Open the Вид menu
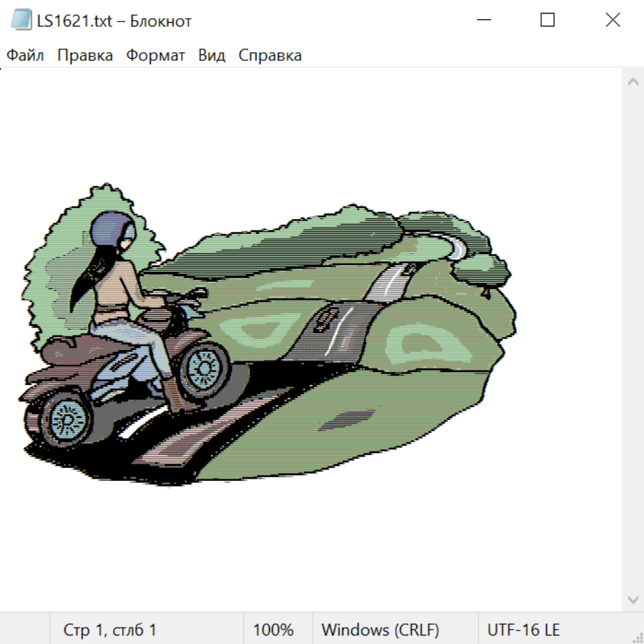 (x=211, y=56)
